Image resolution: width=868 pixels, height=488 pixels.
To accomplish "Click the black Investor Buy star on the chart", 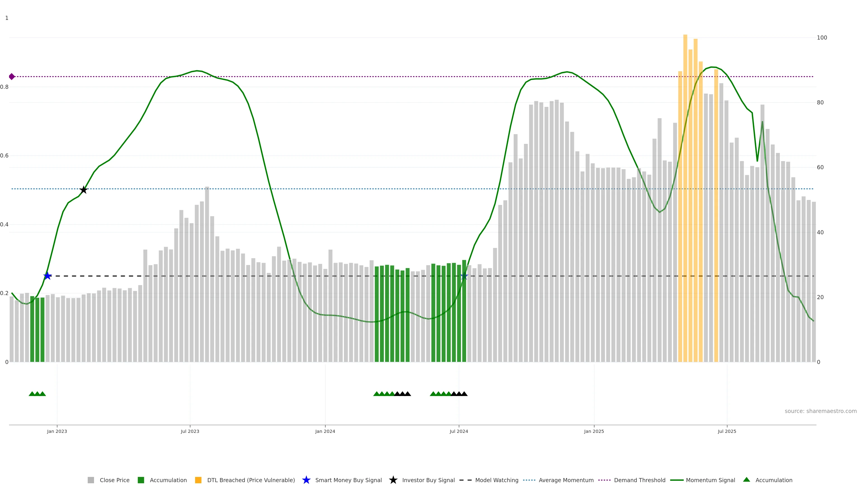I will [x=84, y=190].
